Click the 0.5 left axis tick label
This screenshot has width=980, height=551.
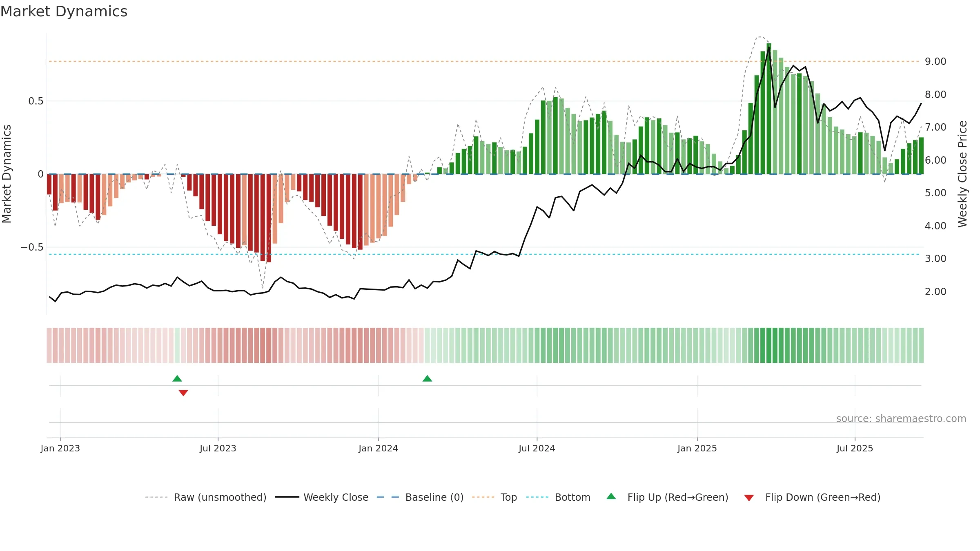(36, 101)
